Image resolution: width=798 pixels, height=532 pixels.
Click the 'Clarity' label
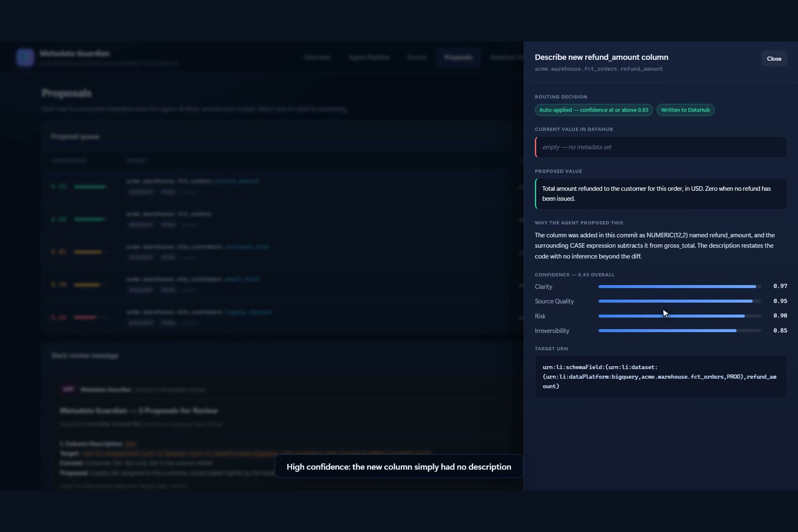click(543, 287)
